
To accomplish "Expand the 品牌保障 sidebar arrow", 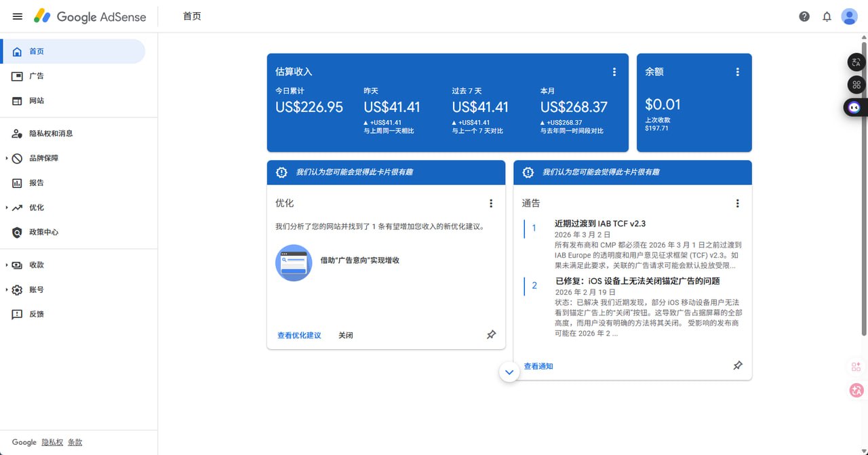I will (6, 158).
